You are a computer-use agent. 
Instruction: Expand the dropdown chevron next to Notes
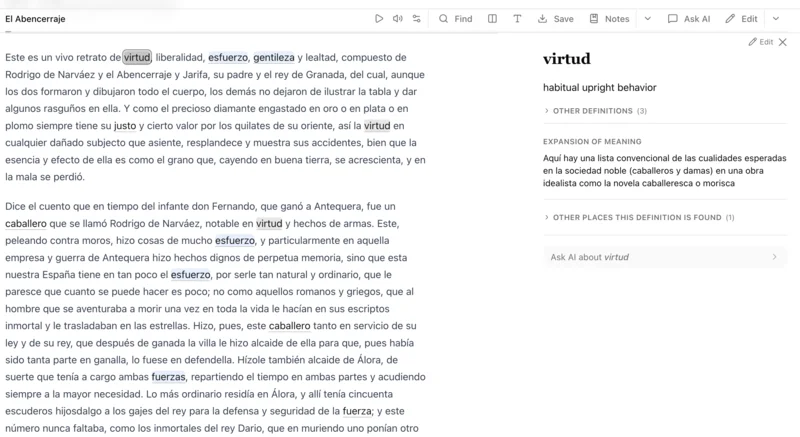click(647, 19)
